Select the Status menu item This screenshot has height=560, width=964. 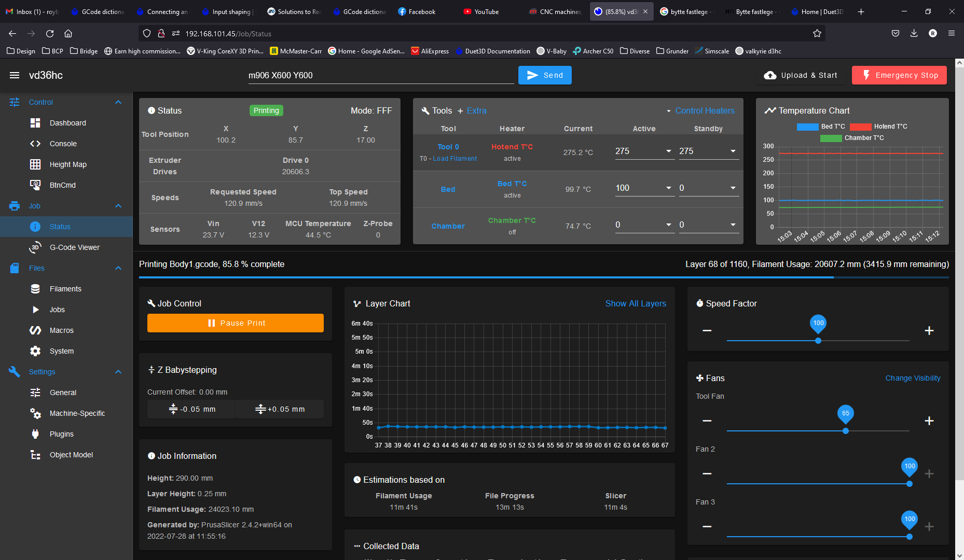click(66, 227)
